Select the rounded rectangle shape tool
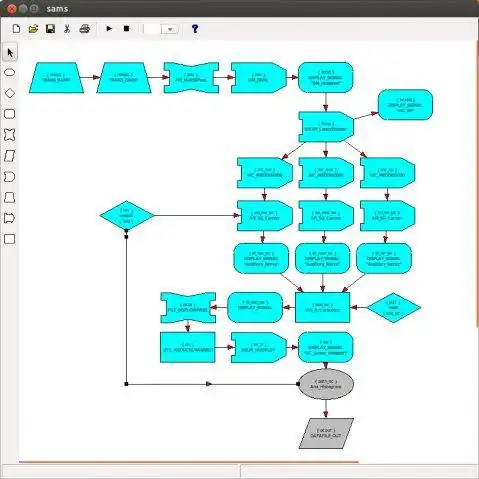Viewport: 479px width, 479px height. coord(10,114)
